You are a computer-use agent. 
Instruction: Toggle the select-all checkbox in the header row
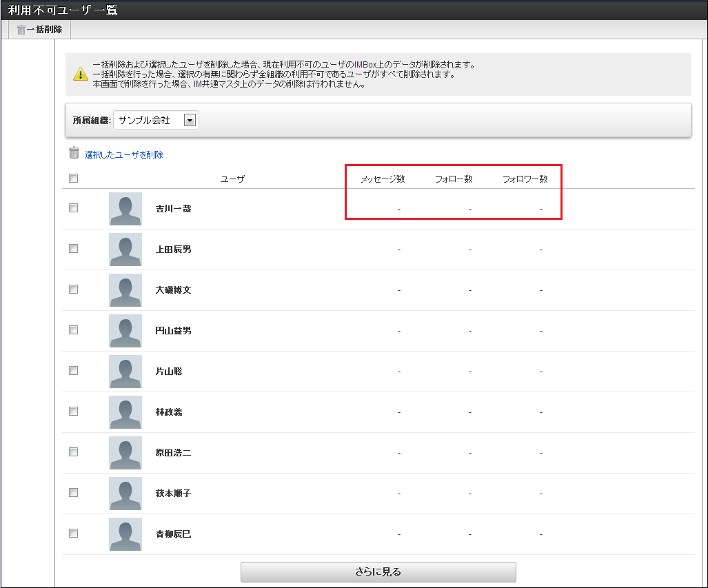tap(74, 179)
